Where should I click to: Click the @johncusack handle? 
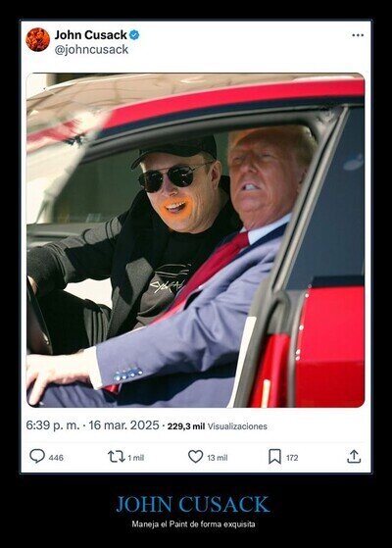point(91,50)
